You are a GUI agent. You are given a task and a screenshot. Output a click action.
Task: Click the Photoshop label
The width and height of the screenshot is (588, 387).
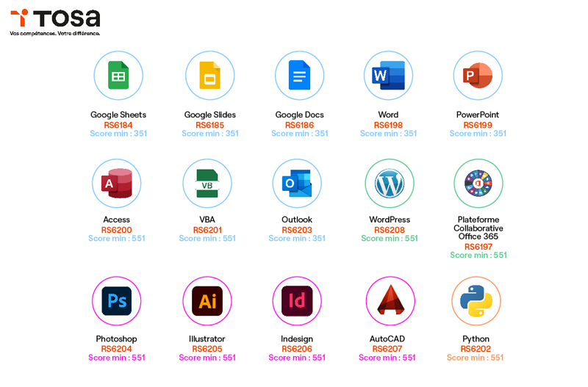coord(117,339)
